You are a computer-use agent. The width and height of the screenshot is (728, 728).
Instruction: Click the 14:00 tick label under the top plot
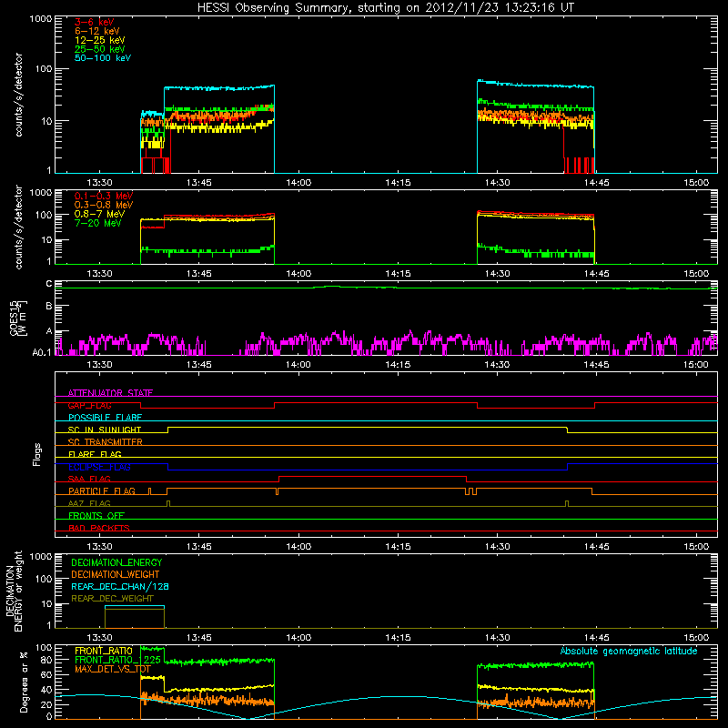click(x=298, y=183)
